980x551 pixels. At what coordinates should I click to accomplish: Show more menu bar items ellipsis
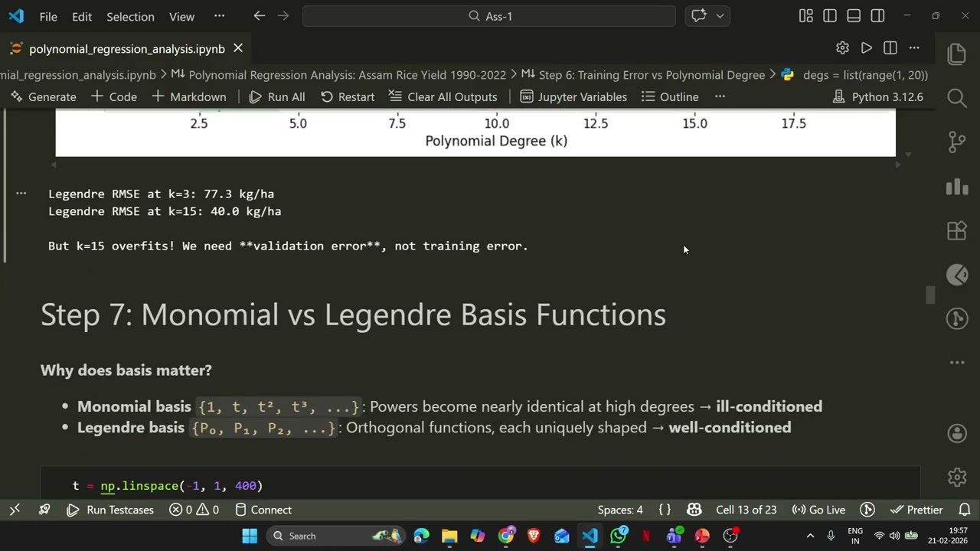220,16
